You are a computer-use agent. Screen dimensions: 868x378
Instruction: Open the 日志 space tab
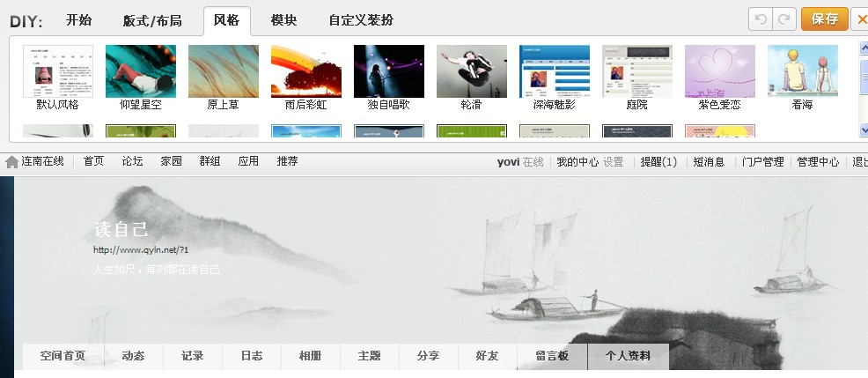(252, 356)
